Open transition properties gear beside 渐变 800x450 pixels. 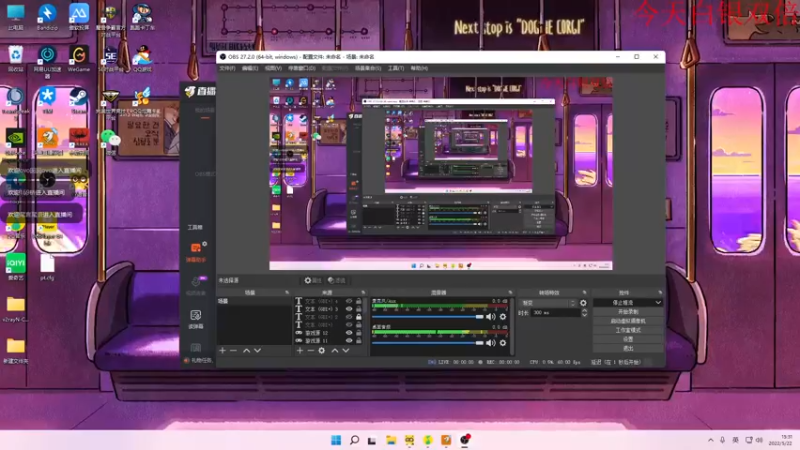click(583, 303)
